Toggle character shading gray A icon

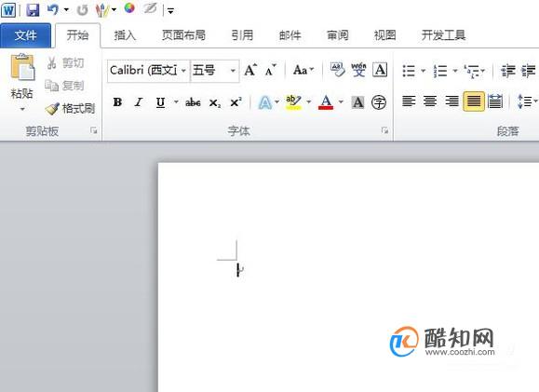pos(357,102)
